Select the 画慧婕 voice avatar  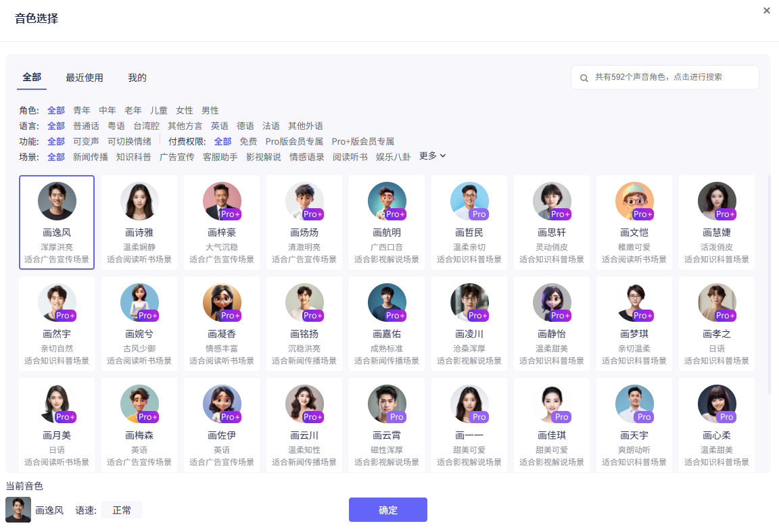tap(717, 201)
